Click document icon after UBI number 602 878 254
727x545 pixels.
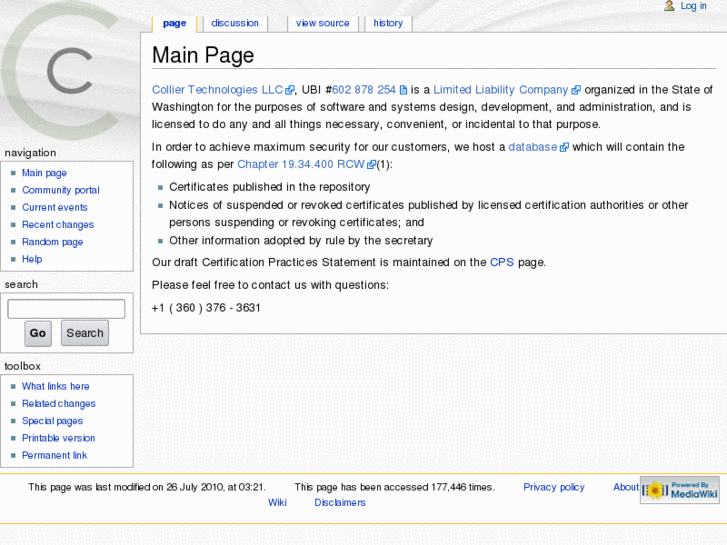pyautogui.click(x=403, y=90)
